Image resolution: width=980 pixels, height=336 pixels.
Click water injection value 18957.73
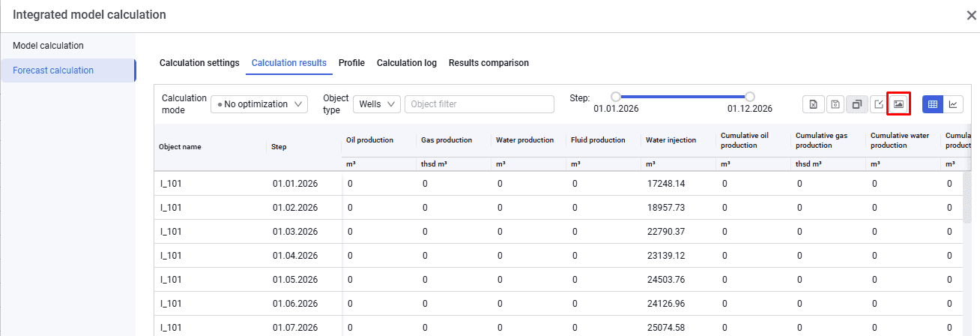pos(666,207)
